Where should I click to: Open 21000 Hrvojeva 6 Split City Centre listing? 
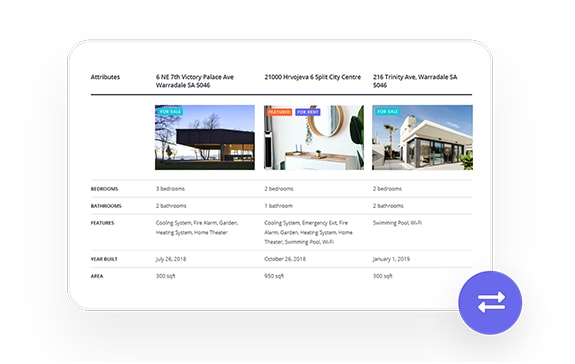click(313, 77)
